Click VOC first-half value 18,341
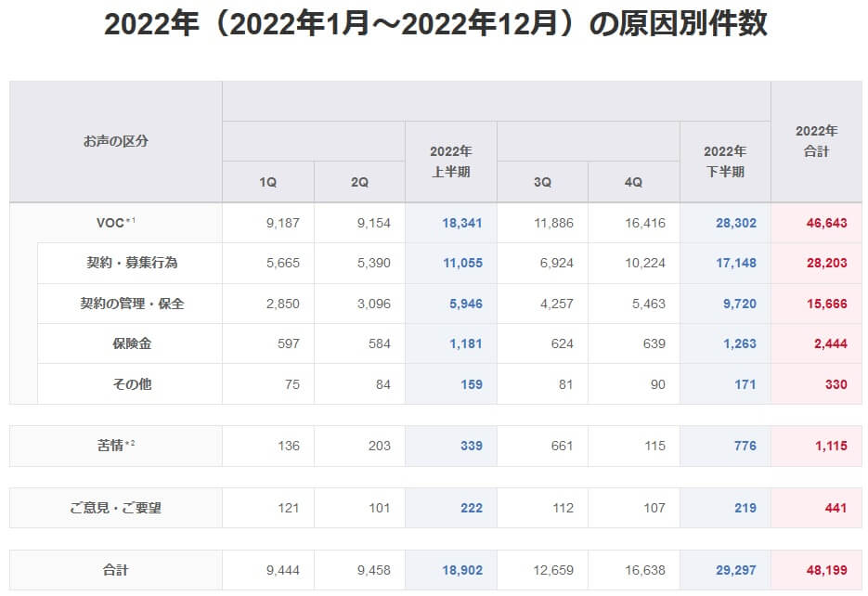The width and height of the screenshot is (868, 596). pyautogui.click(x=462, y=223)
